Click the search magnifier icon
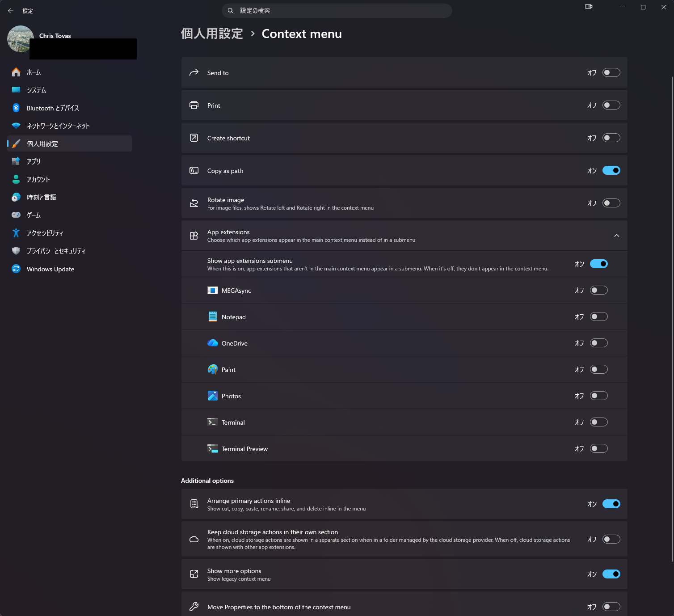The width and height of the screenshot is (674, 616). click(x=231, y=11)
